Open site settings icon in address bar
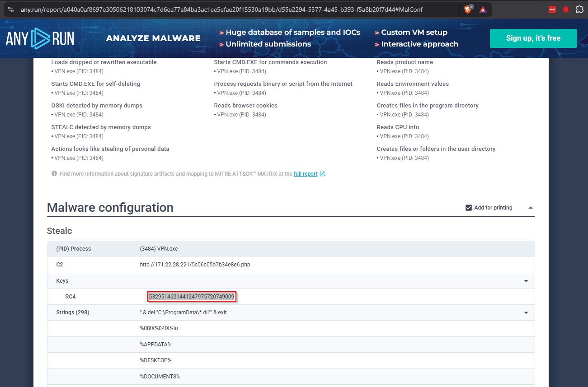The image size is (588, 387). pyautogui.click(x=11, y=9)
